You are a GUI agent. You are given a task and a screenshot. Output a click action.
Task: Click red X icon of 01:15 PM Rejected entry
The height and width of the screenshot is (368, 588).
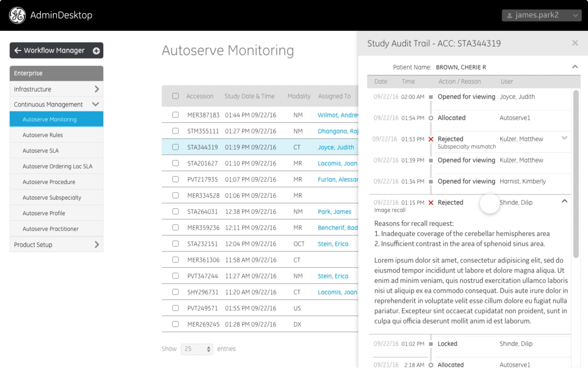click(x=431, y=202)
